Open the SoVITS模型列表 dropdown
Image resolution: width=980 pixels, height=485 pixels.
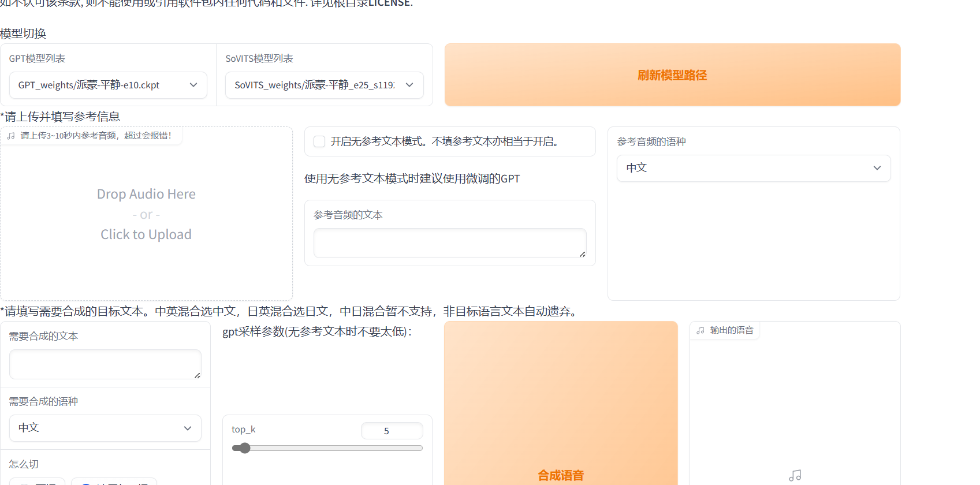(324, 85)
